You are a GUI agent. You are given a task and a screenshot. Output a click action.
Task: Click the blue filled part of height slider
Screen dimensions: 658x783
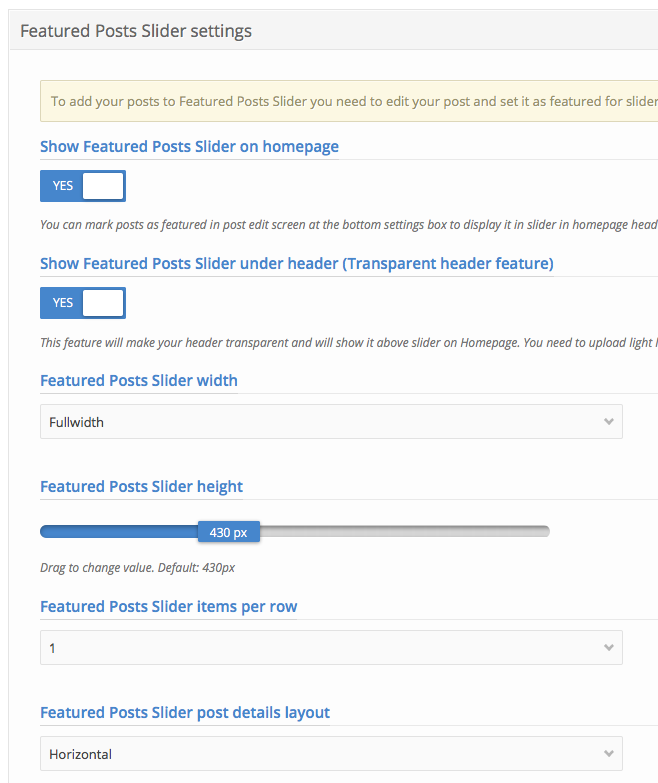118,532
